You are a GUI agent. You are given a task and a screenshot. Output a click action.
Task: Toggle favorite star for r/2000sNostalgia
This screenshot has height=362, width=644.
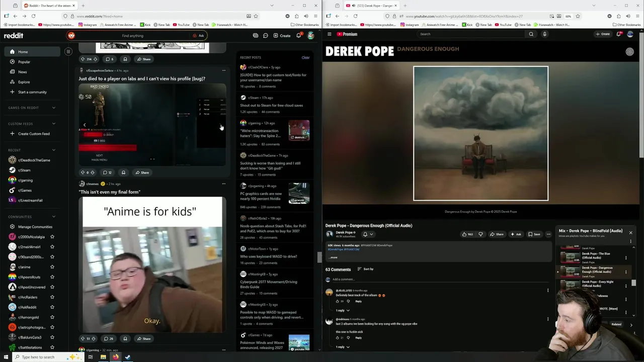point(52,237)
